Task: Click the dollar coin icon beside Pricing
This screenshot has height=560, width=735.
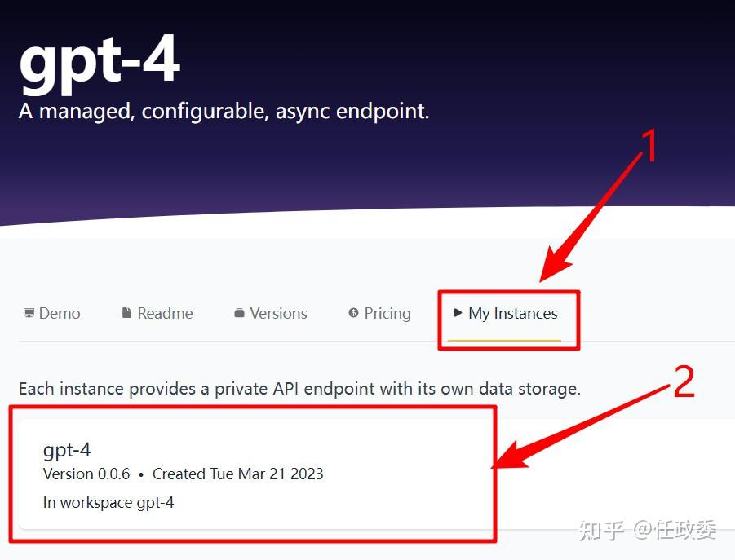Action: pyautogui.click(x=353, y=313)
